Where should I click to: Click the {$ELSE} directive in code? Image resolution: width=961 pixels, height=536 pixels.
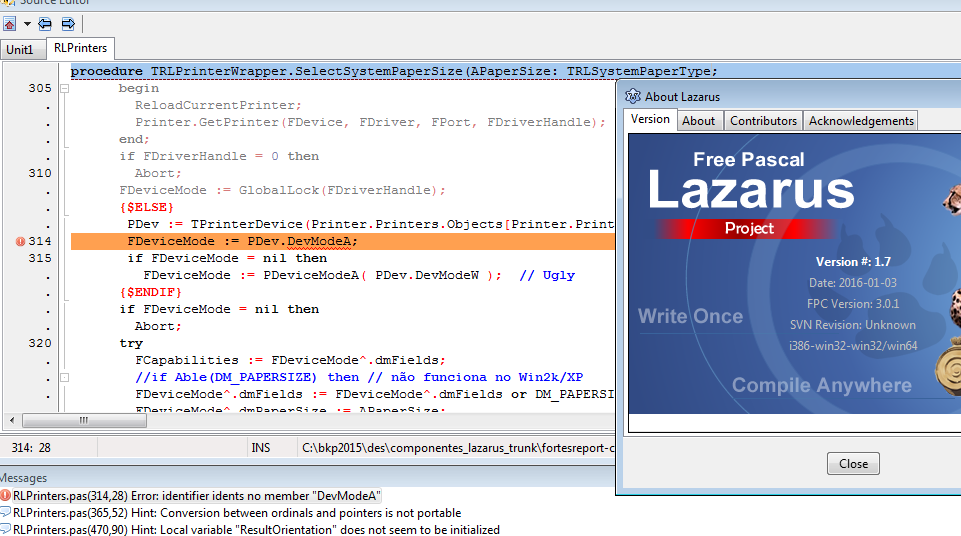tap(146, 207)
